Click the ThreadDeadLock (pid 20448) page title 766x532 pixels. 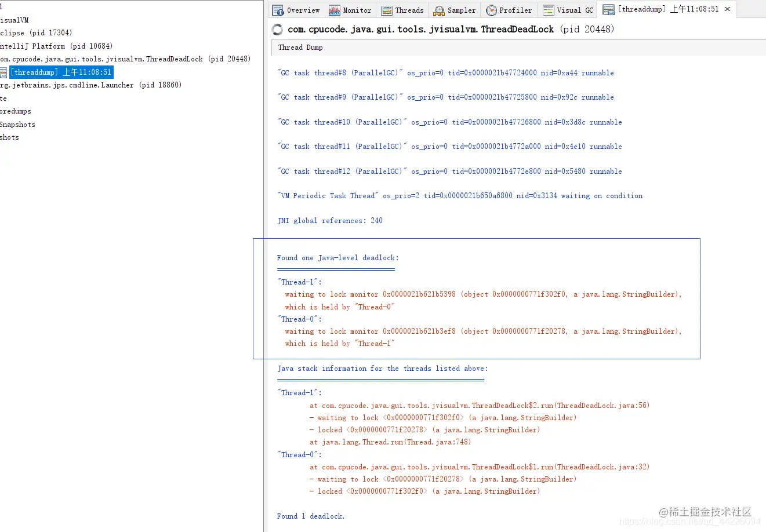(451, 30)
